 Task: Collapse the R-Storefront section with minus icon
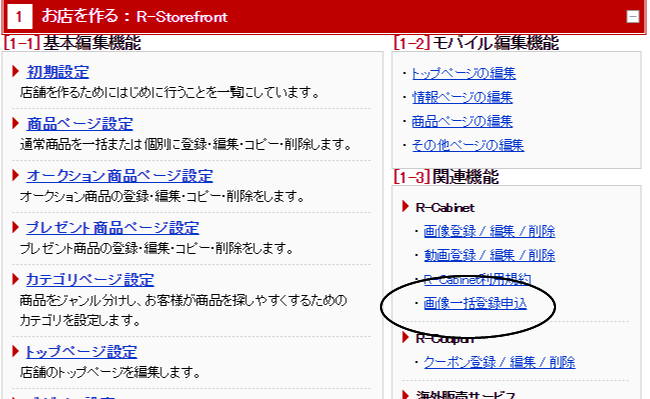633,17
